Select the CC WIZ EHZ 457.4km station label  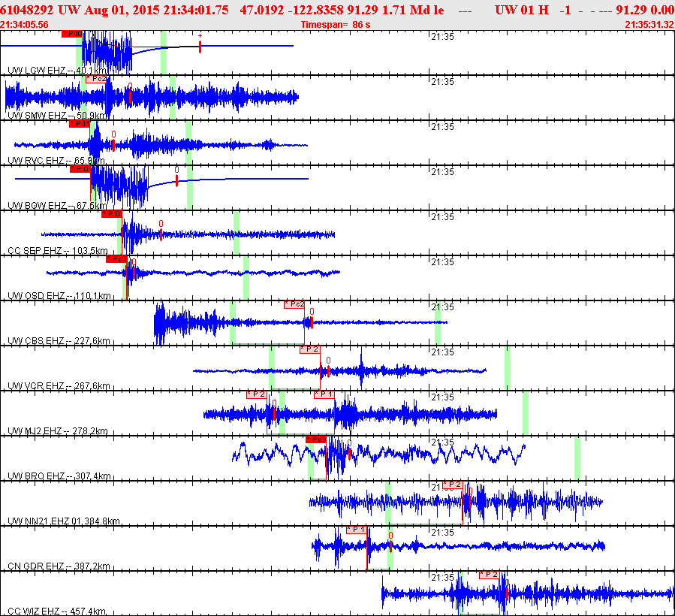57,611
